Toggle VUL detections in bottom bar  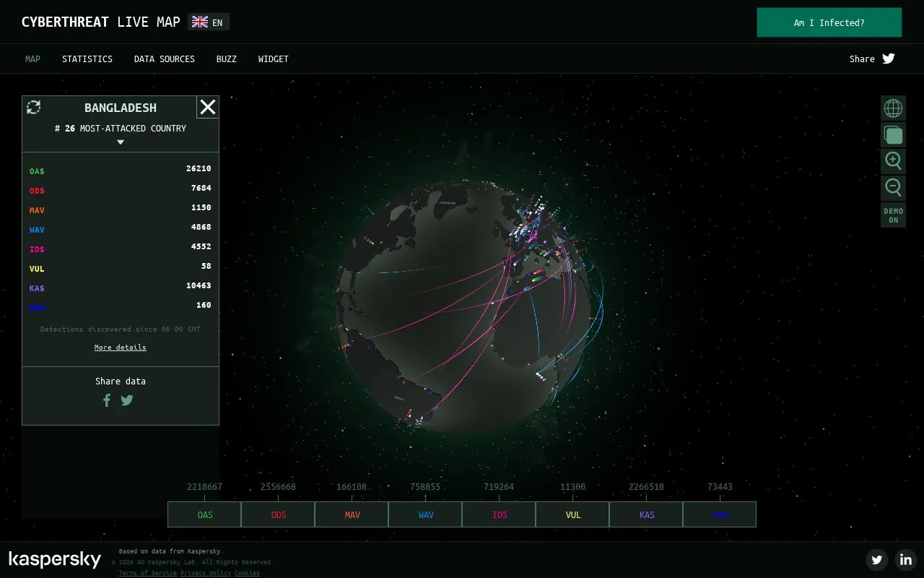coord(573,514)
